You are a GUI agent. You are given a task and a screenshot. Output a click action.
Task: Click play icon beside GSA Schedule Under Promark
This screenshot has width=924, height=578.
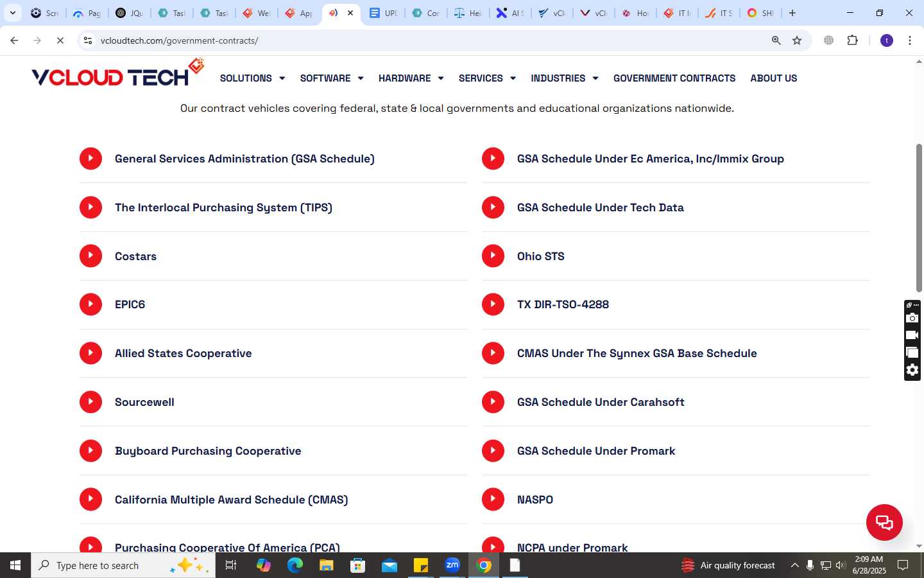tap(493, 451)
